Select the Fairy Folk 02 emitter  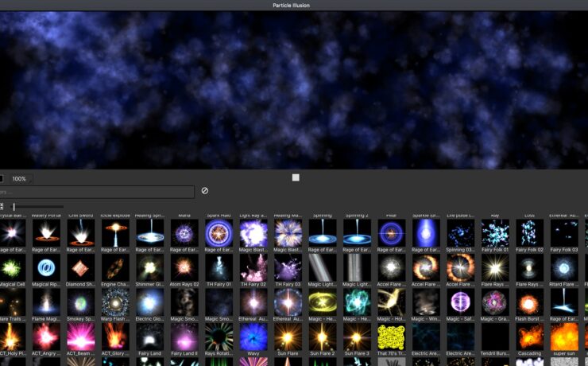pos(529,233)
